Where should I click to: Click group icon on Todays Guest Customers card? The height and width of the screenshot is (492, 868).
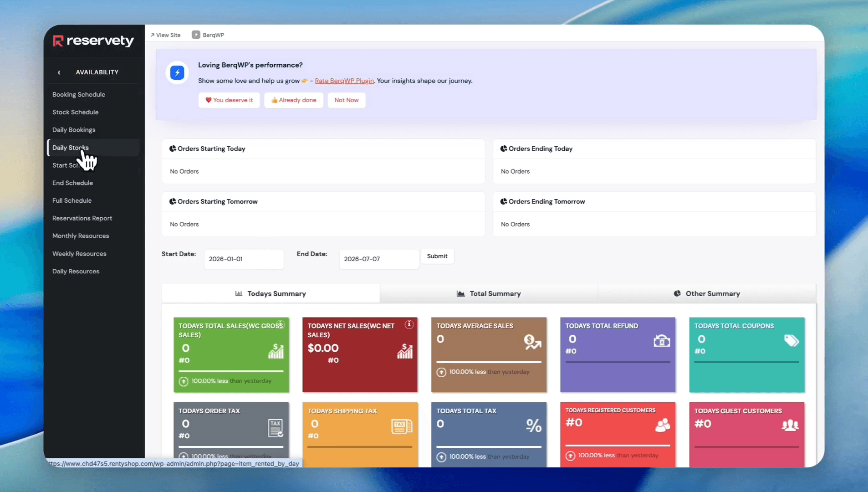point(790,425)
